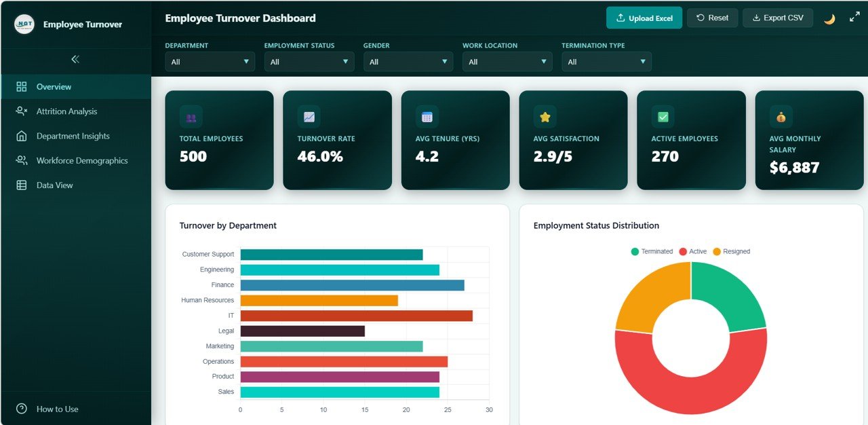Viewport: 868px width, 425px height.
Task: Toggle the Terminated legend entry
Action: pos(652,251)
